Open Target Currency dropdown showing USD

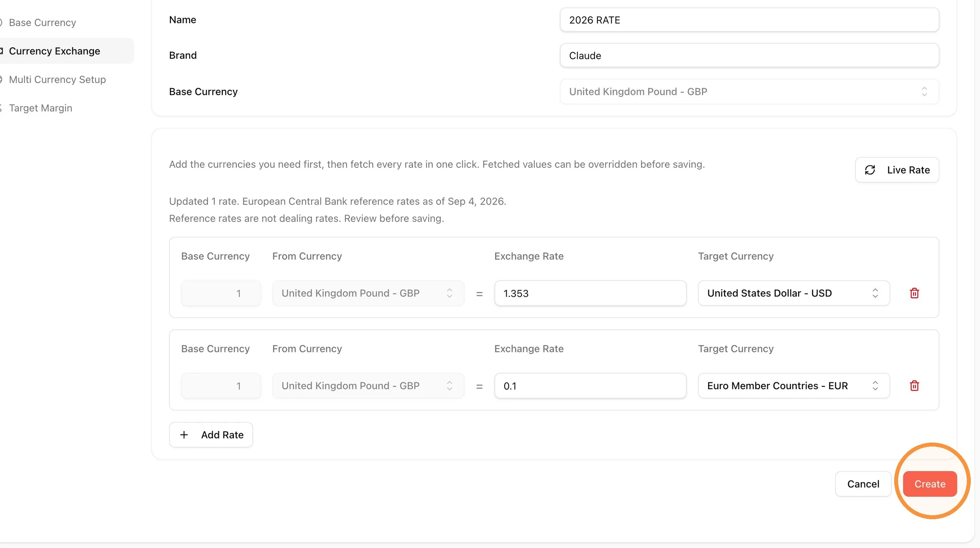pyautogui.click(x=794, y=293)
